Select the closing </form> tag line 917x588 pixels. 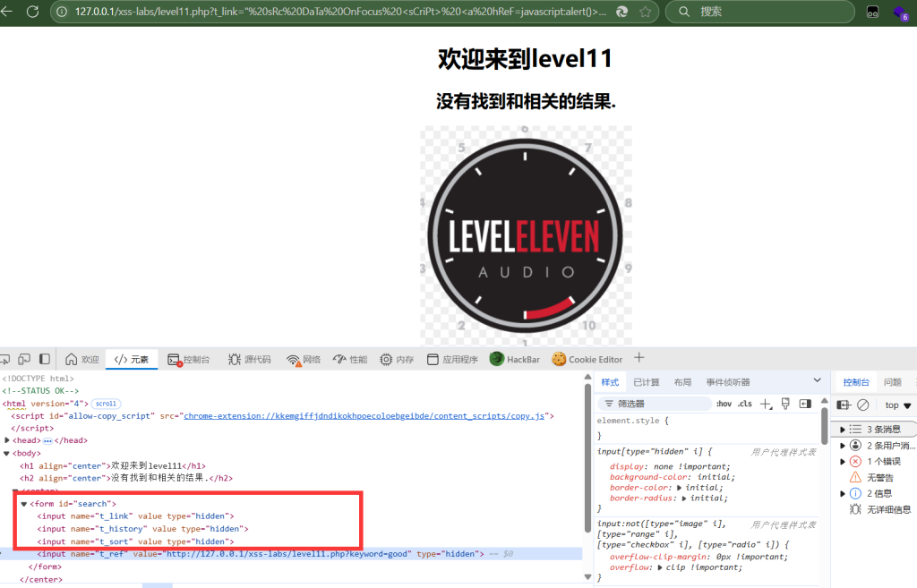pos(45,567)
